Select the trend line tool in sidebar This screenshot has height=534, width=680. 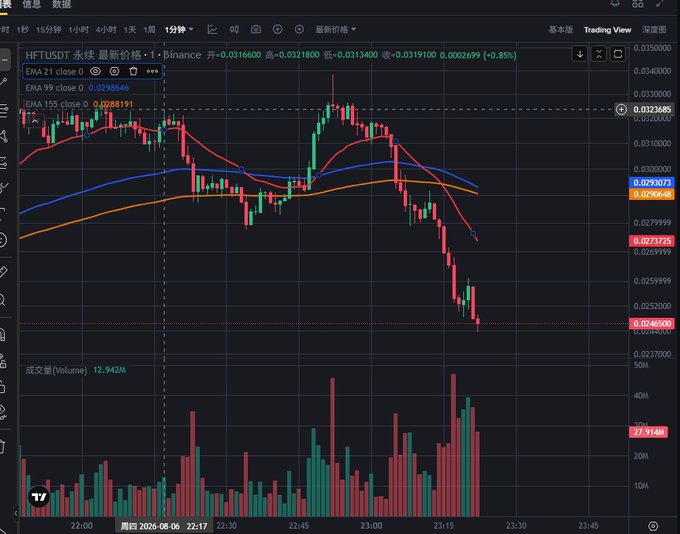click(3, 82)
